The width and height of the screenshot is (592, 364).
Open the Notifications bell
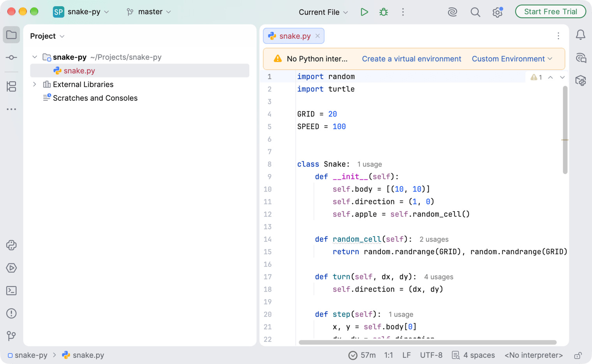pyautogui.click(x=580, y=35)
